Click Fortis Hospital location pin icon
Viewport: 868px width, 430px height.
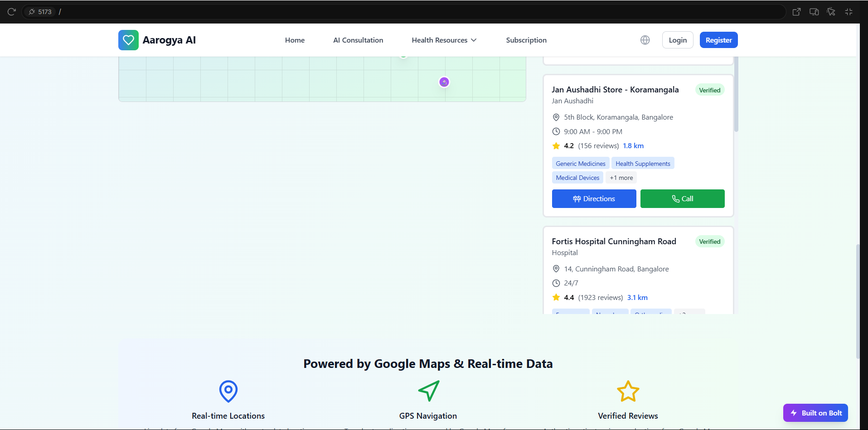556,269
